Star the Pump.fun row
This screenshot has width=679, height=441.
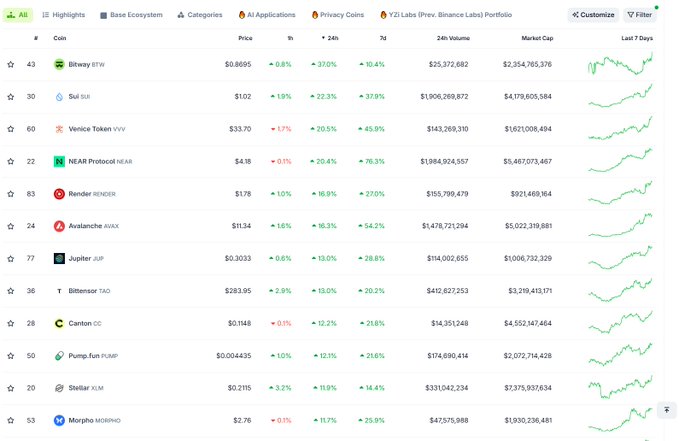tap(11, 356)
